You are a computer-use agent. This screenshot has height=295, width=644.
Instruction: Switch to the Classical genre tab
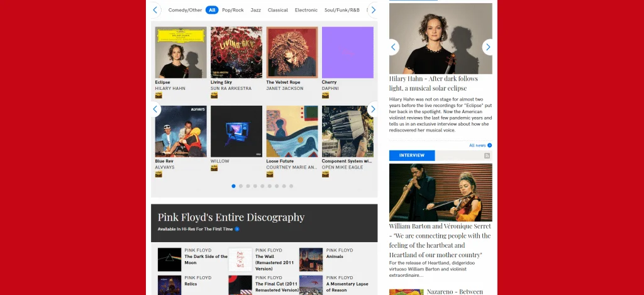(x=277, y=10)
